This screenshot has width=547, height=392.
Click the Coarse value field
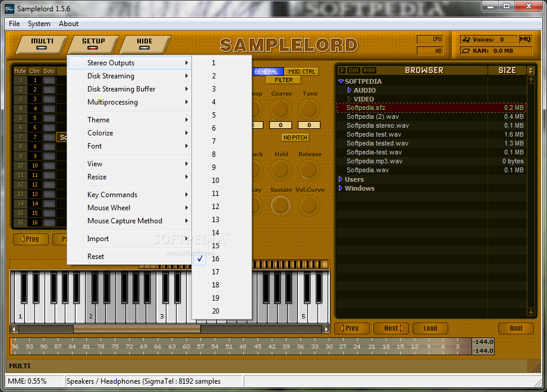click(x=281, y=125)
